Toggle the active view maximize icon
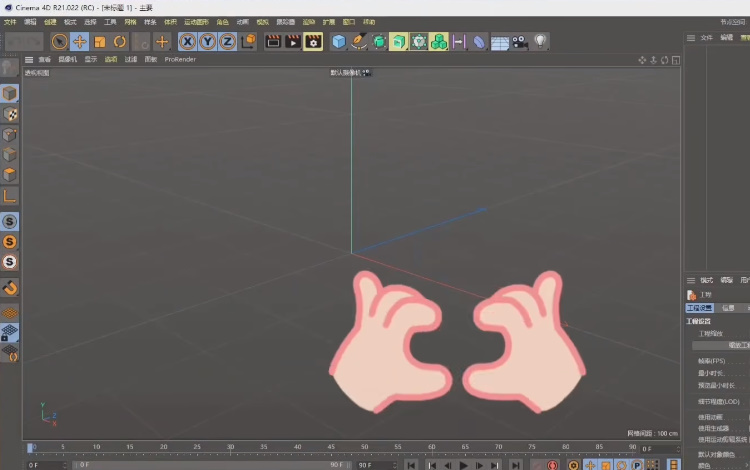This screenshot has height=470, width=750. (x=676, y=60)
